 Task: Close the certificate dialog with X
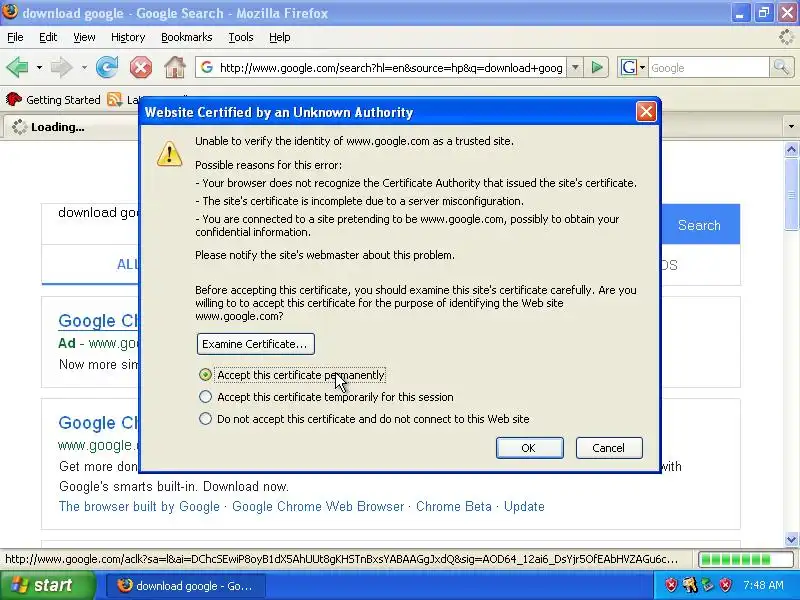tap(646, 111)
